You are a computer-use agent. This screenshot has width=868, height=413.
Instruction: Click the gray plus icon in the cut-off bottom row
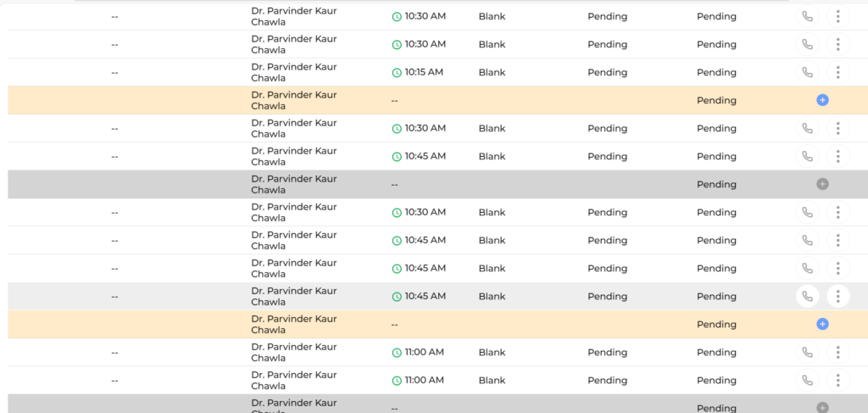[x=822, y=407]
